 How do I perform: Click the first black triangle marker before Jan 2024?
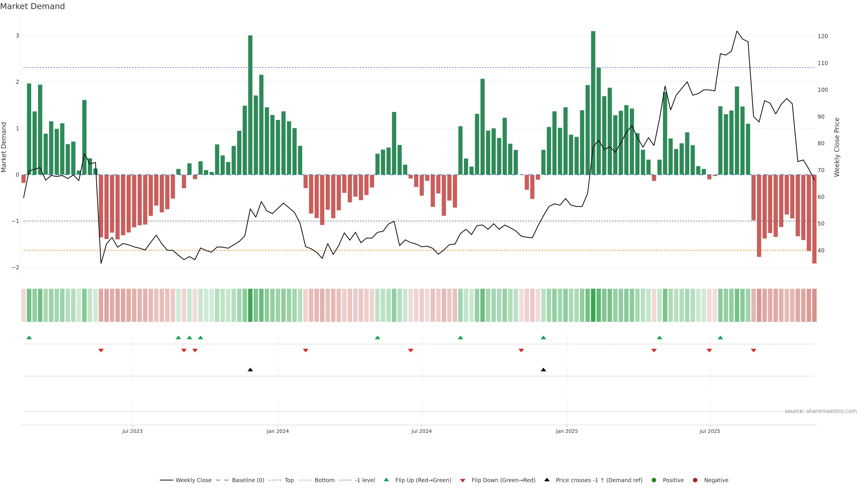coord(250,370)
